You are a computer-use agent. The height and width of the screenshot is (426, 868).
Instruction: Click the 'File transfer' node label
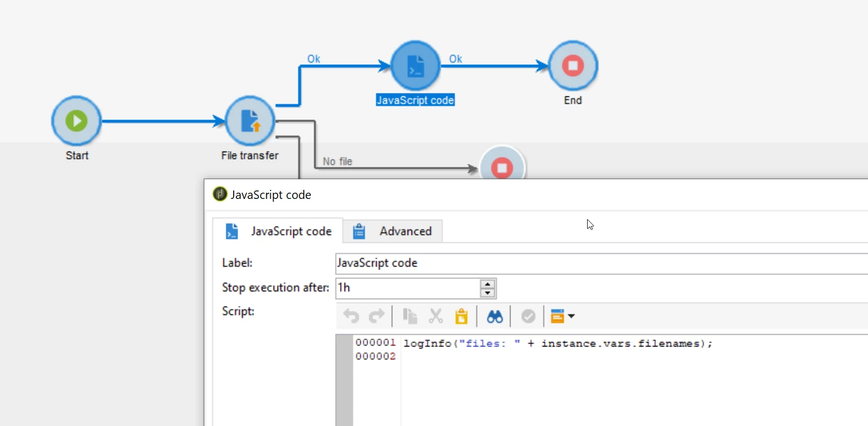click(249, 156)
